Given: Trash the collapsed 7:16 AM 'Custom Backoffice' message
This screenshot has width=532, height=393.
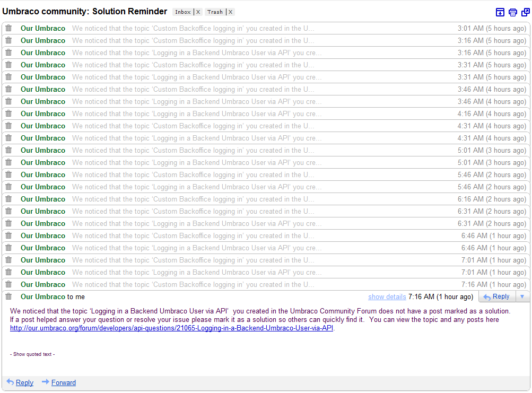Looking at the screenshot, I should pyautogui.click(x=8, y=285).
